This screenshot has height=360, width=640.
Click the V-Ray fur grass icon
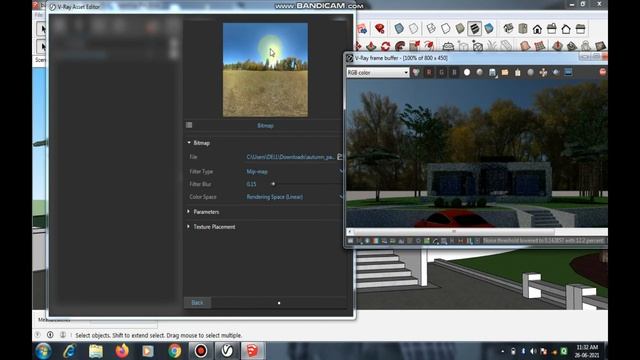pyautogui.click(x=492, y=46)
